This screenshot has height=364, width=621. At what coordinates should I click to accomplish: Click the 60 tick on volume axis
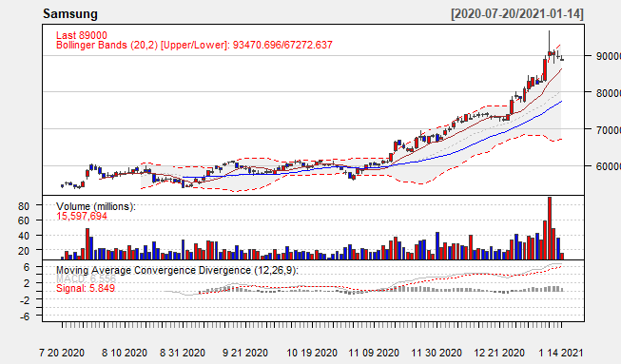pyautogui.click(x=24, y=220)
